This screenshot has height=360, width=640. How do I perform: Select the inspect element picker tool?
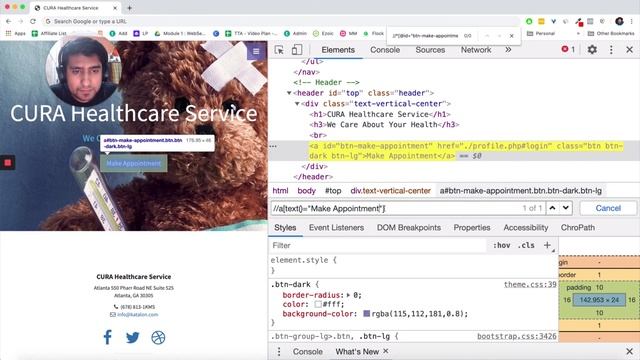click(x=279, y=50)
